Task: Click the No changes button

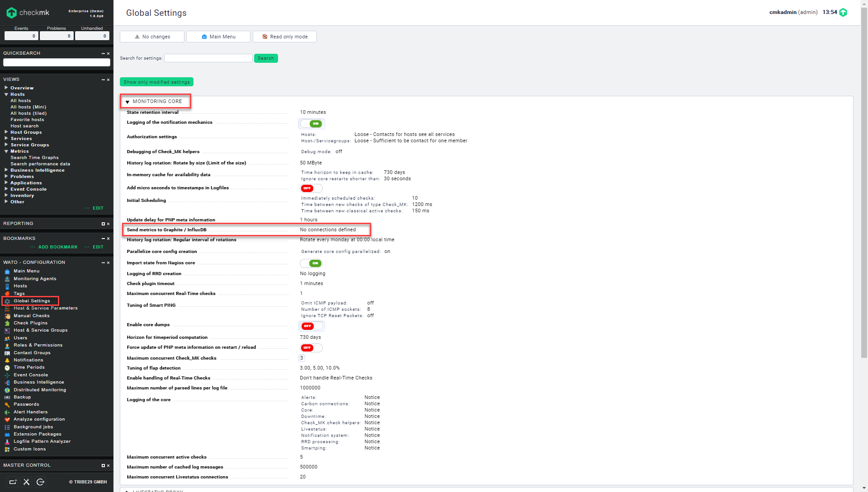Action: click(x=152, y=37)
